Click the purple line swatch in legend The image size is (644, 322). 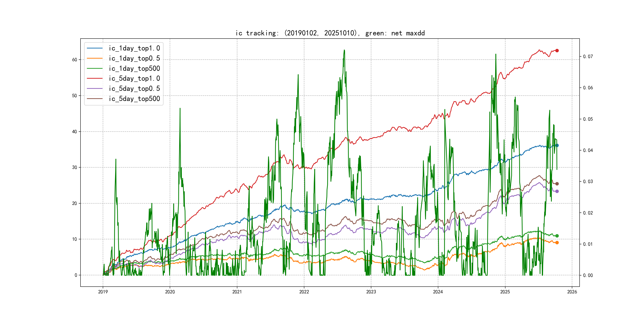tap(94, 88)
